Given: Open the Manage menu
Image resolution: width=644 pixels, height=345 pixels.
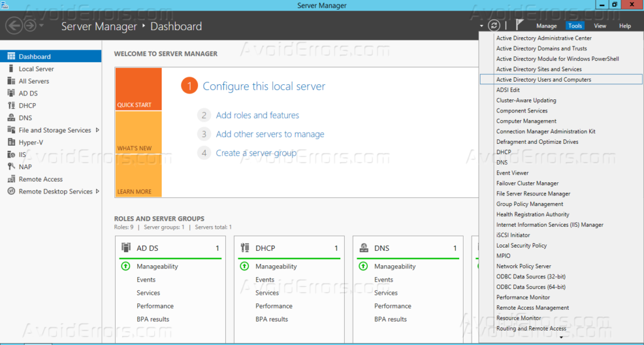Looking at the screenshot, I should coord(547,26).
